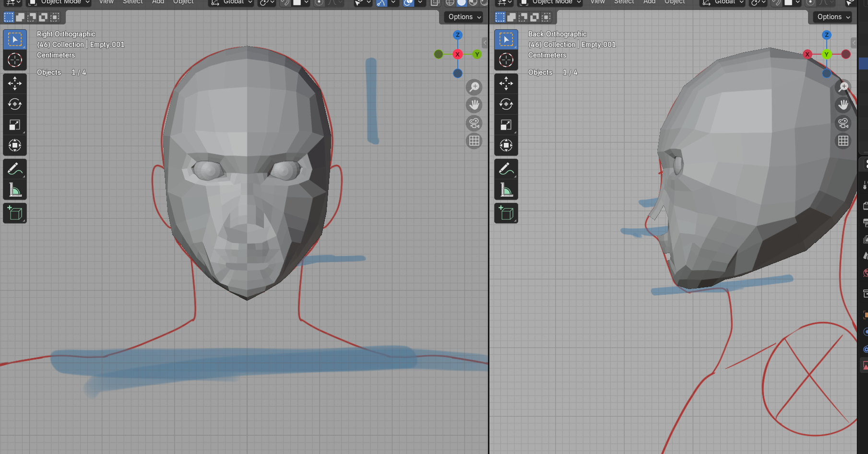Select the Rotate tool in Right Orthographic viewport
Image resolution: width=868 pixels, height=454 pixels.
coord(15,104)
